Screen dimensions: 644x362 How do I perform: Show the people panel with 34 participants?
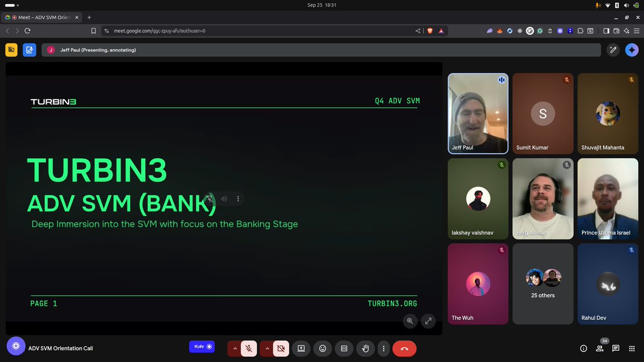599,348
